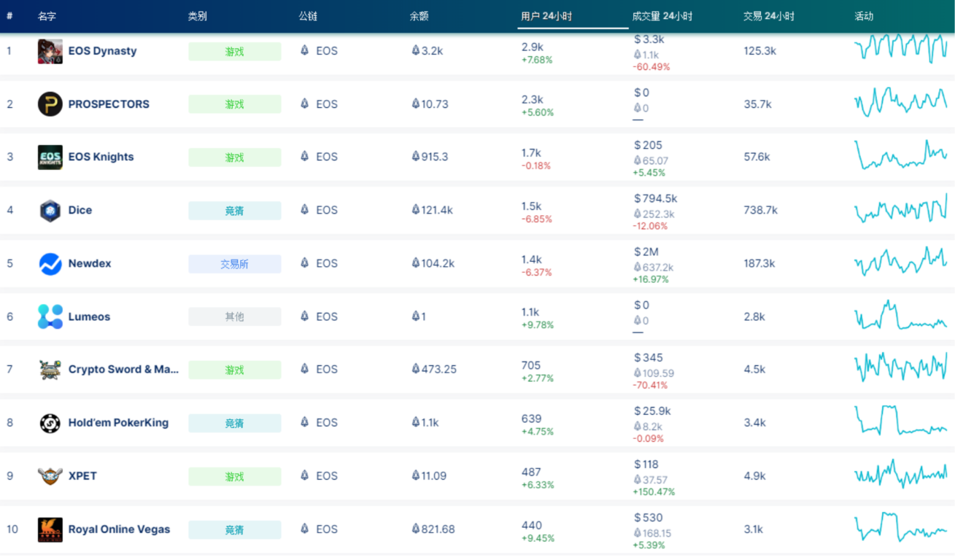Click the Hold'em PokerKing activity sparkline
Viewport: 955px width, 560px height.
[x=901, y=421]
